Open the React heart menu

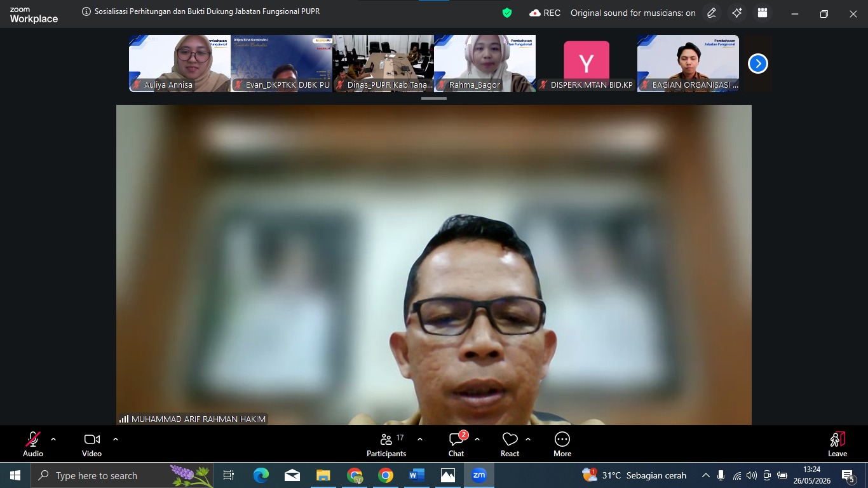(510, 444)
